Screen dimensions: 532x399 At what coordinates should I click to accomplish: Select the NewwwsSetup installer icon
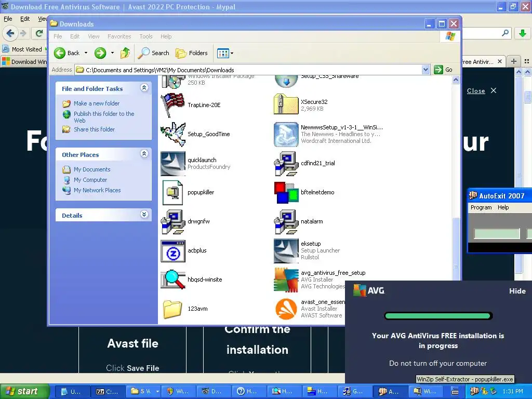286,135
